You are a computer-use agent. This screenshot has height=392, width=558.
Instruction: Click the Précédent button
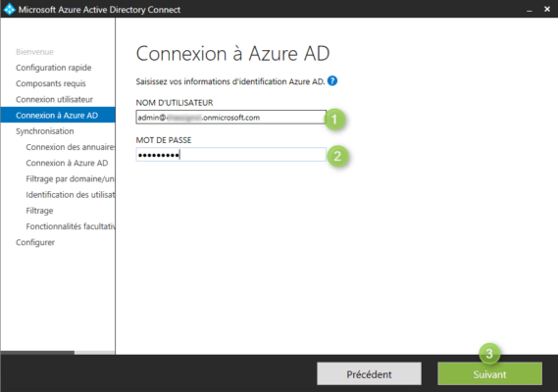[369, 373]
